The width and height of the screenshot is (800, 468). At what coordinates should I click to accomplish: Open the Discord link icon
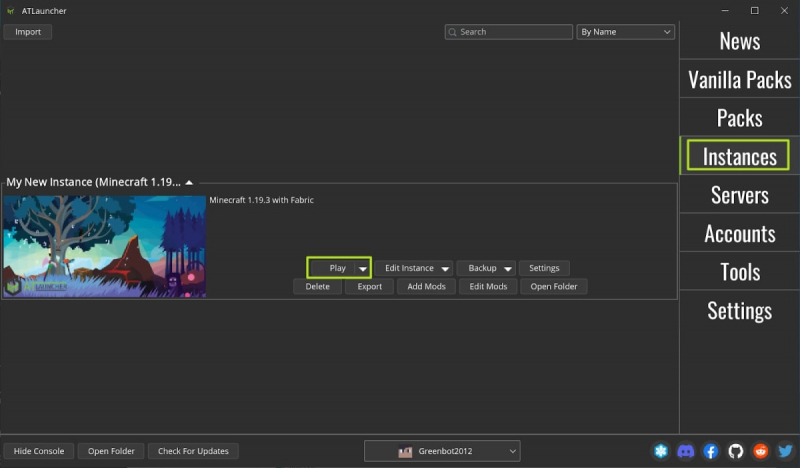coord(685,451)
